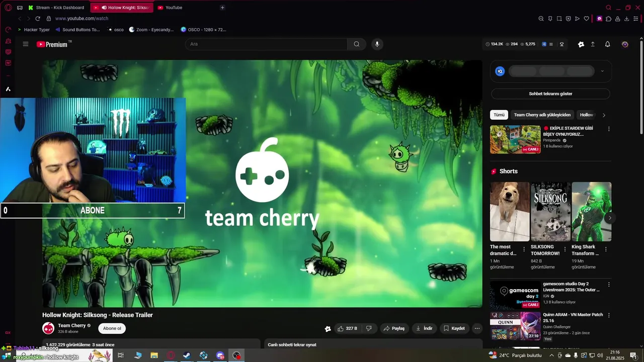Open options for the EKİPLE STARDEW video
Viewport: 644px width, 362px height.
tap(609, 129)
